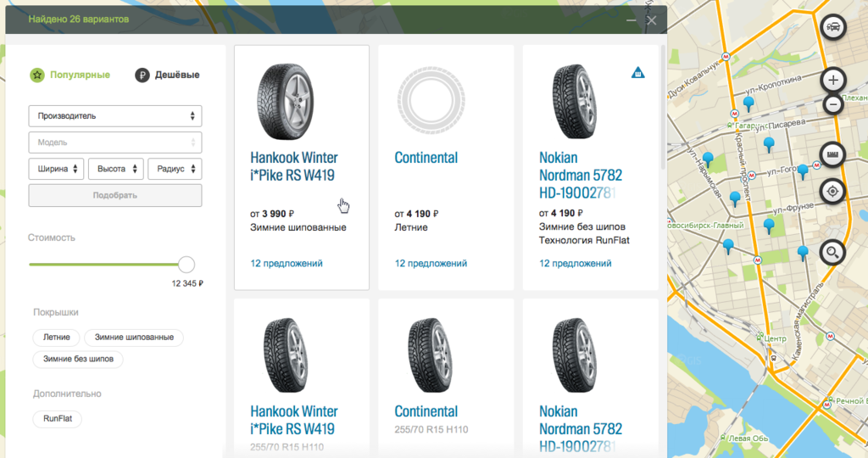Image resolution: width=868 pixels, height=458 pixels.
Task: Click the traffic car icon on map
Action: tap(832, 26)
